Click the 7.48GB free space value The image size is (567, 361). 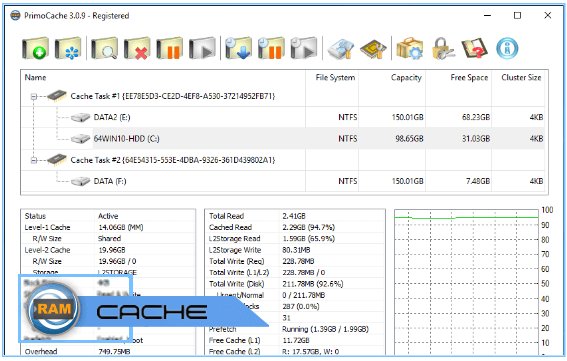[x=478, y=181]
